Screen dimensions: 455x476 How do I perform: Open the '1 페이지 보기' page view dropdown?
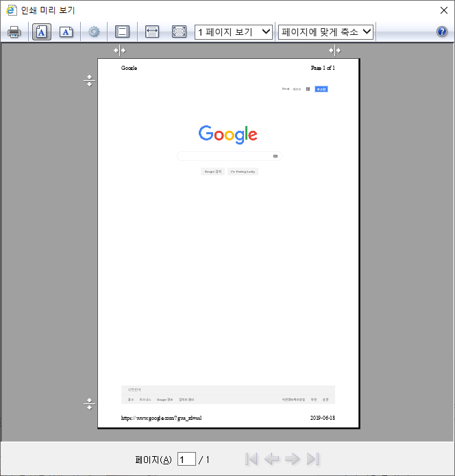coord(234,32)
